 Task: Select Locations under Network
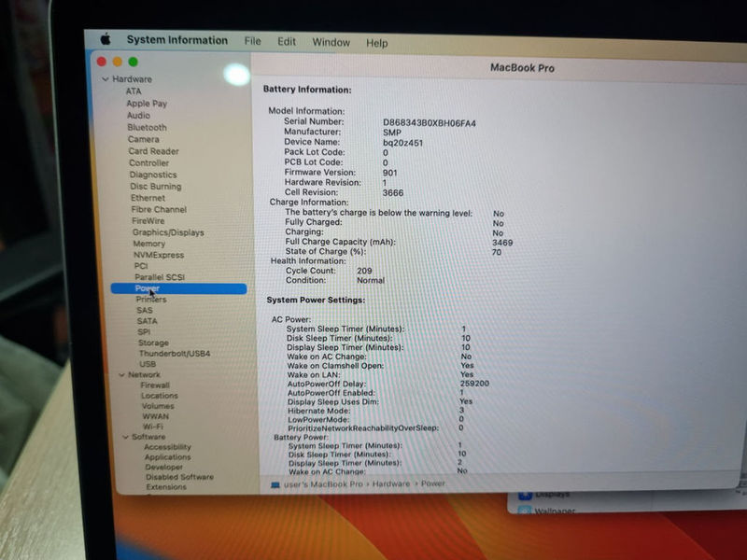click(x=159, y=396)
